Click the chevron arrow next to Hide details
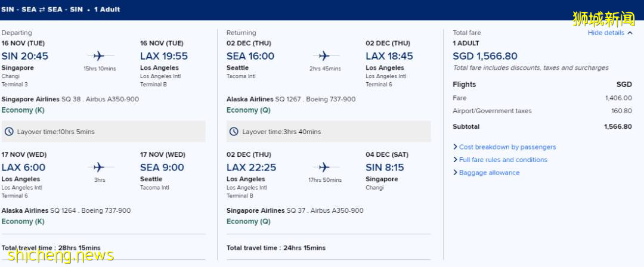The height and width of the screenshot is (267, 644). (630, 33)
